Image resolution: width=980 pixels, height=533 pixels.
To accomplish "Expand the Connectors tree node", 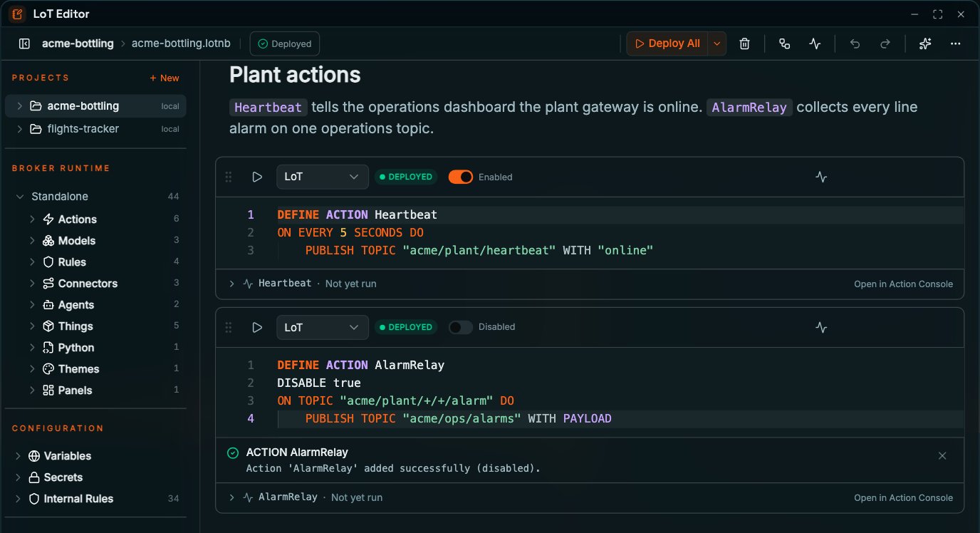I will 32,284.
